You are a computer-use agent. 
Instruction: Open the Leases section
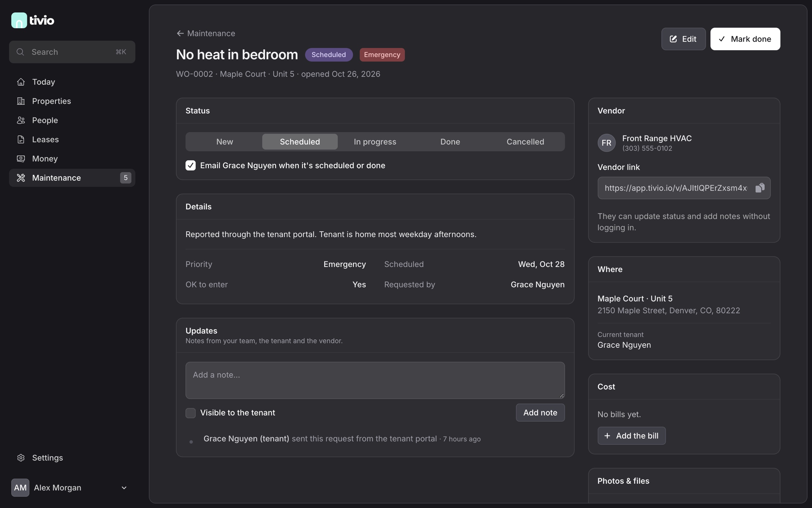pos(72,140)
